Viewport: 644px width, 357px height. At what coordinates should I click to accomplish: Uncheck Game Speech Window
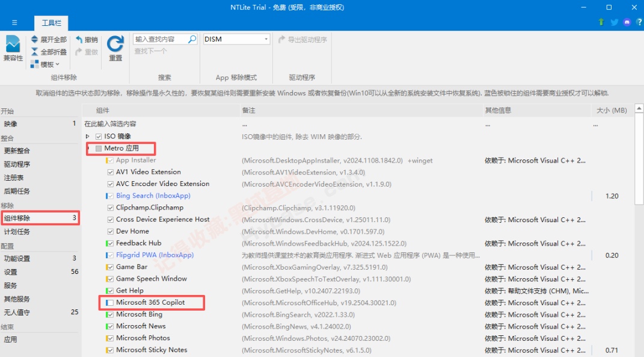pos(111,279)
